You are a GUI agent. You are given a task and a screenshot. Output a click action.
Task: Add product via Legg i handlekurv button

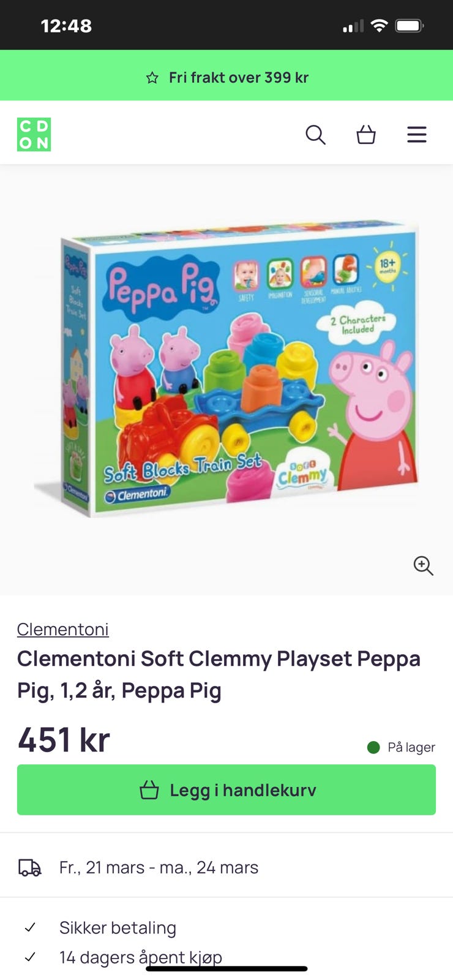226,790
